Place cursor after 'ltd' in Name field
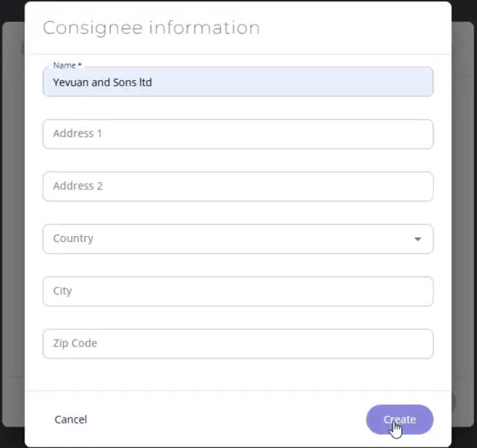This screenshot has width=477, height=448. pos(153,82)
